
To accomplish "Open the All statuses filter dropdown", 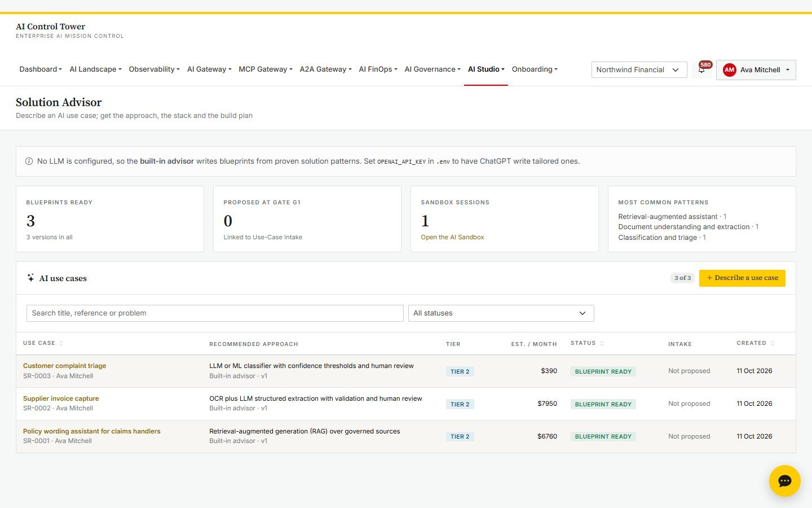I will [x=501, y=313].
